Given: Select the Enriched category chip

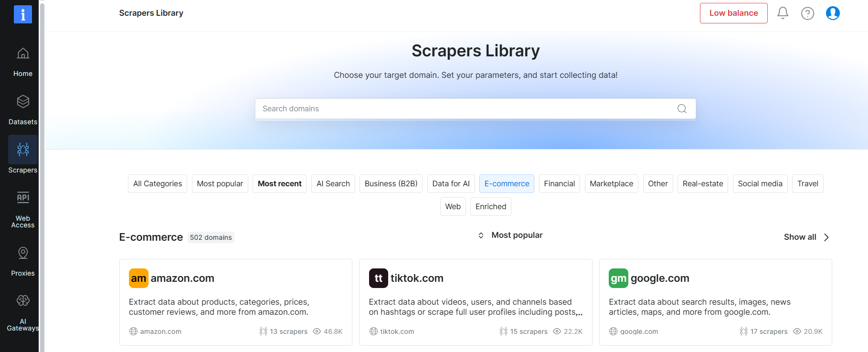Looking at the screenshot, I should [491, 207].
